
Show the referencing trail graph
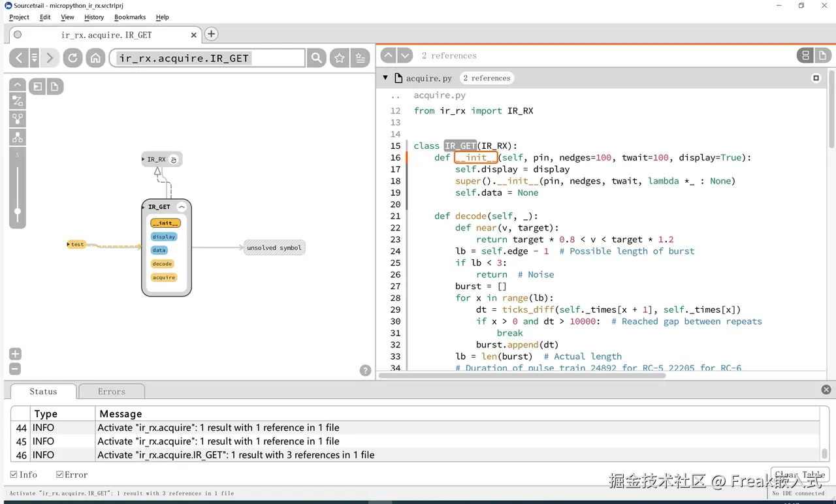18,119
